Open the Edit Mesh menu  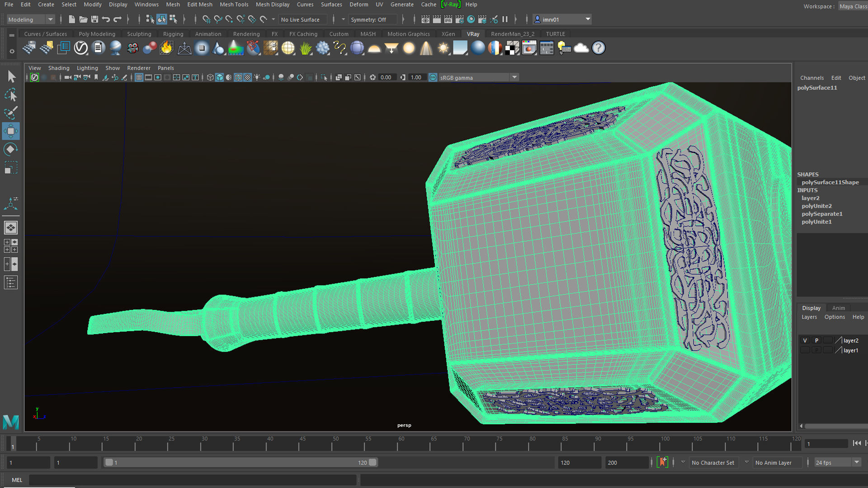coord(200,5)
